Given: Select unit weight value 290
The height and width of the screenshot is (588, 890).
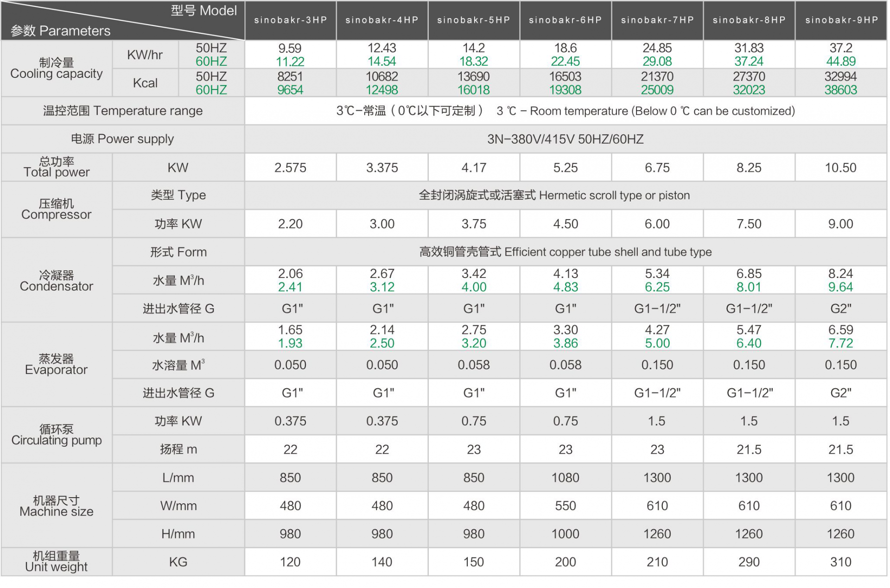Looking at the screenshot, I should click(749, 563).
